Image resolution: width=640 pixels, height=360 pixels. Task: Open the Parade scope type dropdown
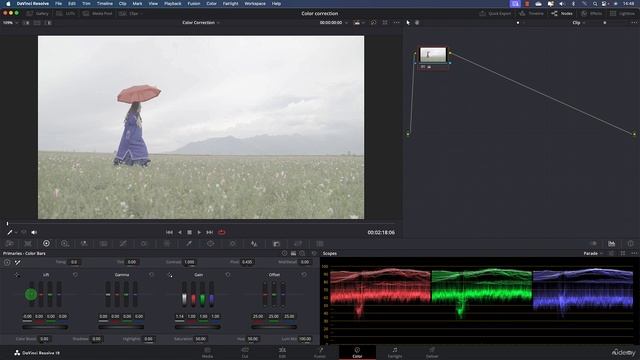tap(593, 253)
